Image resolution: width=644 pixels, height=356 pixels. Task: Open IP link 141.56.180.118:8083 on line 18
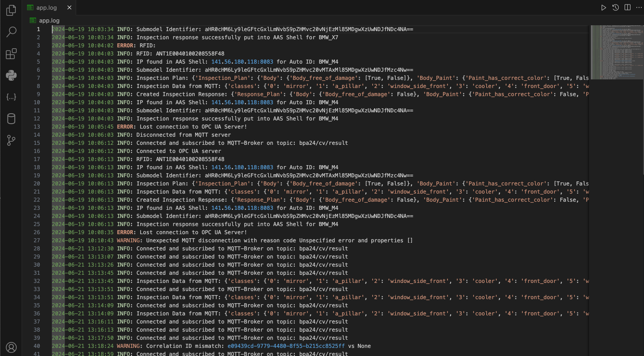[x=242, y=167]
